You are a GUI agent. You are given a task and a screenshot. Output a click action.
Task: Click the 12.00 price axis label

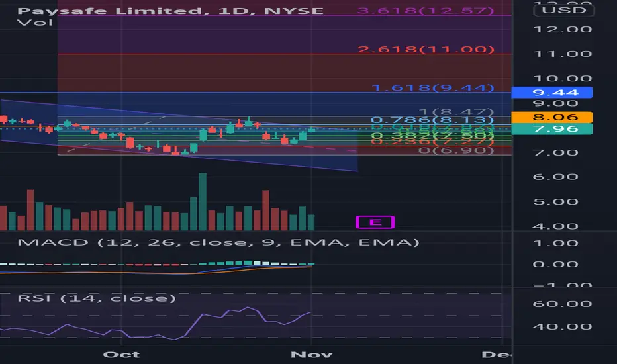pyautogui.click(x=562, y=30)
